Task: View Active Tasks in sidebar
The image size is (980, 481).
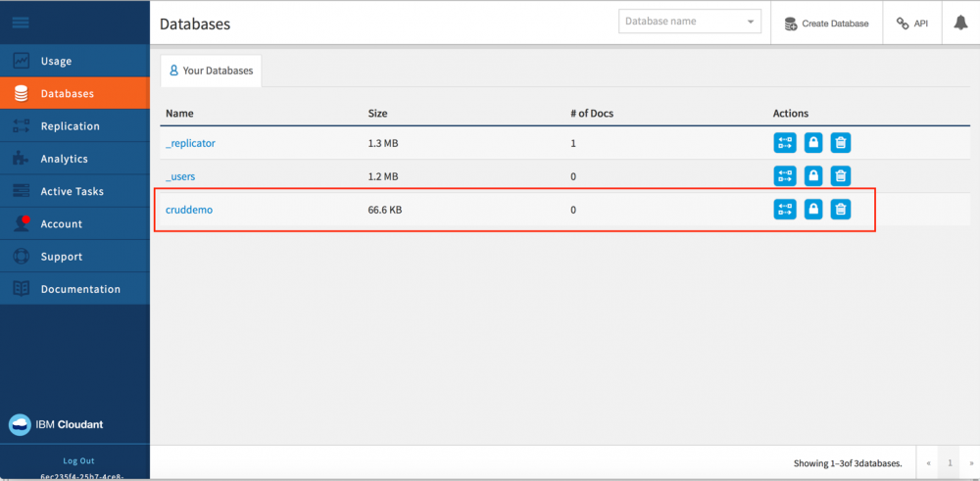Action: (x=75, y=191)
